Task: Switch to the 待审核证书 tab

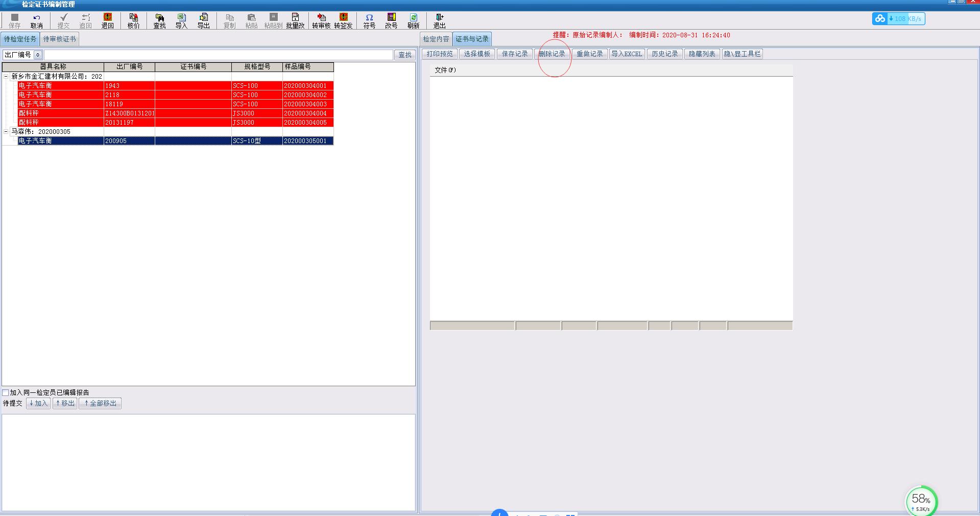Action: pos(59,39)
